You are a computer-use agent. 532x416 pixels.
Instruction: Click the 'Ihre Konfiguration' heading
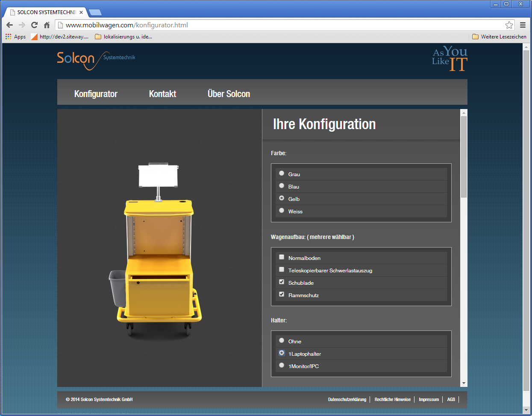pyautogui.click(x=324, y=124)
